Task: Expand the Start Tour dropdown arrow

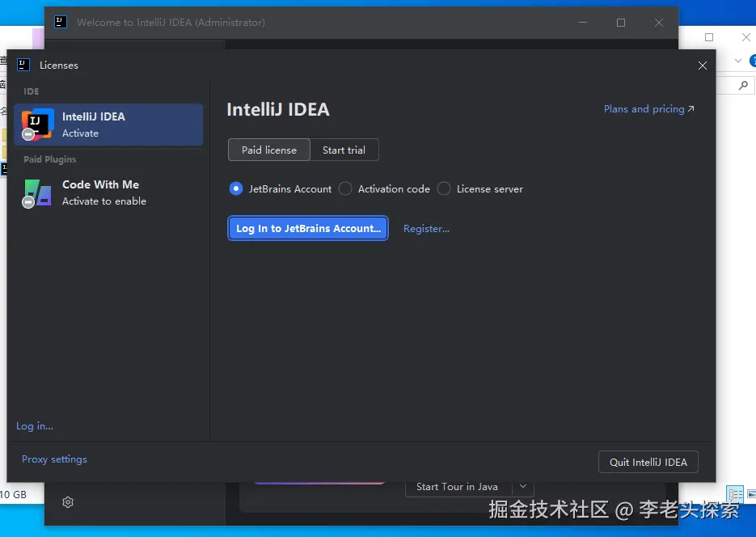Action: tap(523, 486)
